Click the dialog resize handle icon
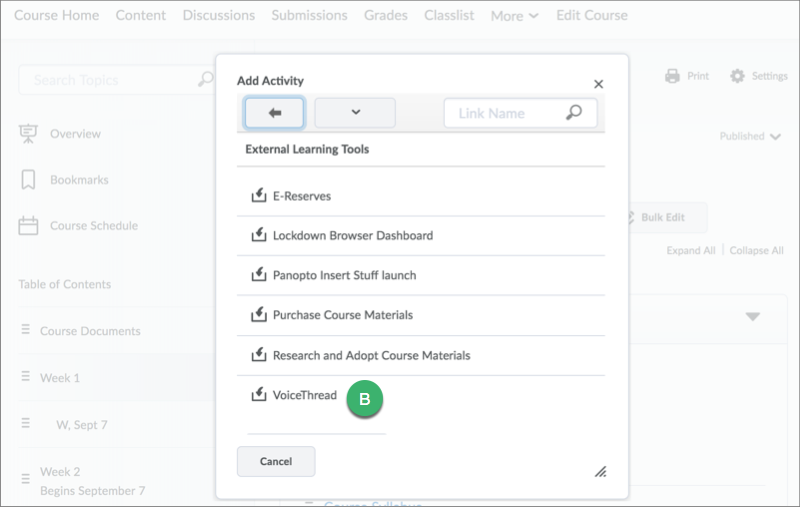Viewport: 800px width, 507px height. pos(601,472)
